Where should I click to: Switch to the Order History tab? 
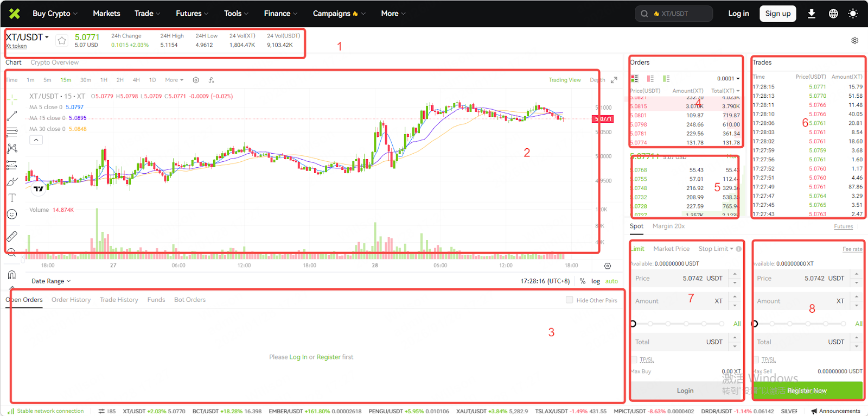coord(71,300)
